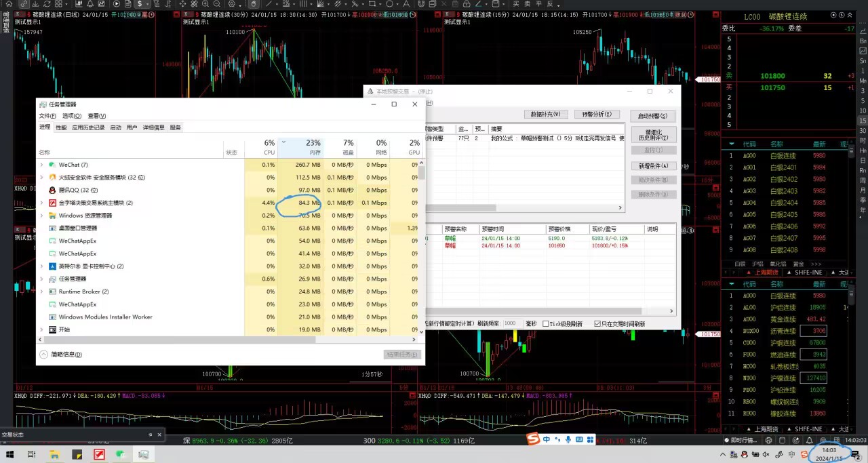Viewport: 868px width, 463px height.
Task: Select the hand pan tool
Action: coord(253,3)
